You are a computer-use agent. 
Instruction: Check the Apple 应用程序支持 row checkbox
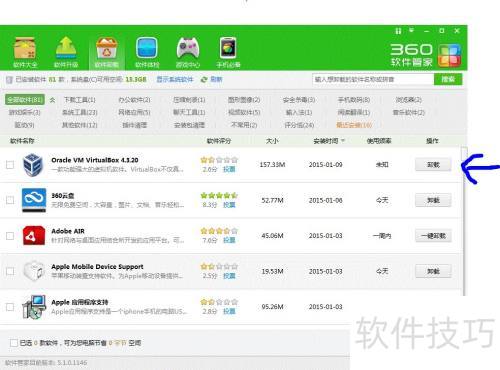(10, 307)
